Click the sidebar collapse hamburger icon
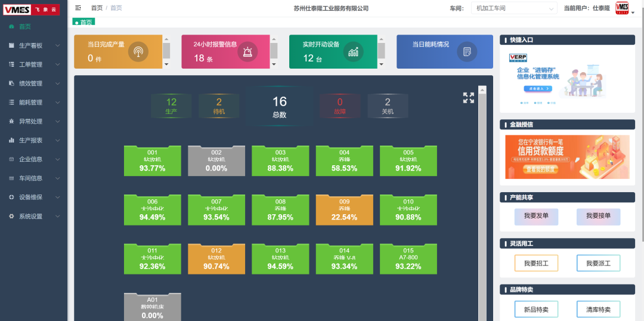 click(x=78, y=8)
